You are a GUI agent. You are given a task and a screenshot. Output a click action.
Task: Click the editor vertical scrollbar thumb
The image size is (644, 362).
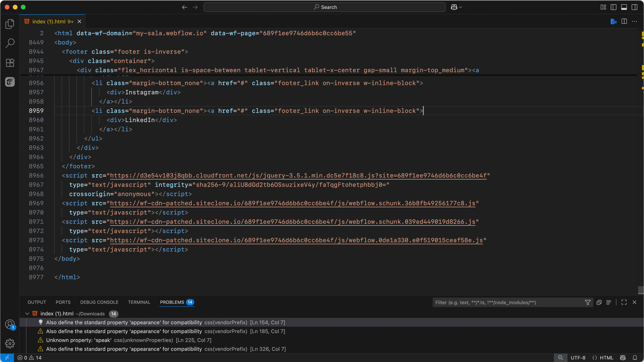click(x=641, y=290)
